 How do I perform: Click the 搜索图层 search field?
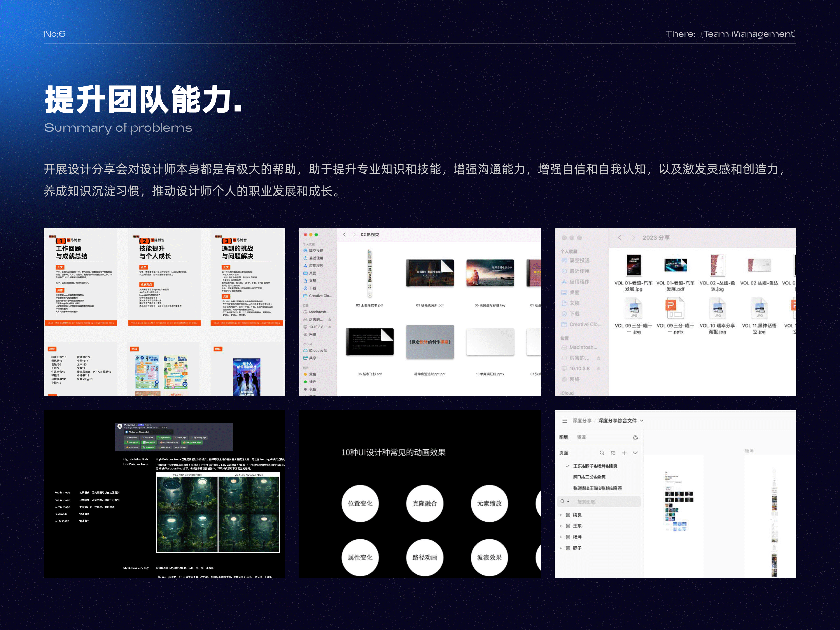tap(599, 502)
